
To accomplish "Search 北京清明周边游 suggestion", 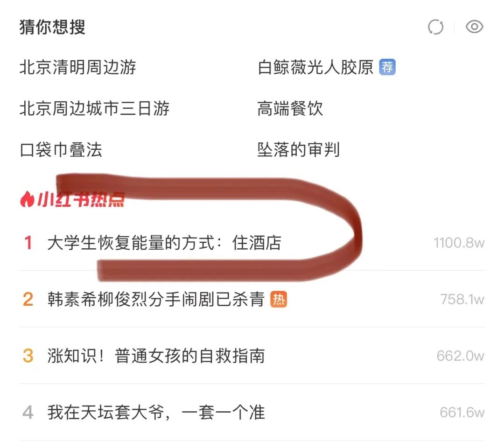I will 78,67.
